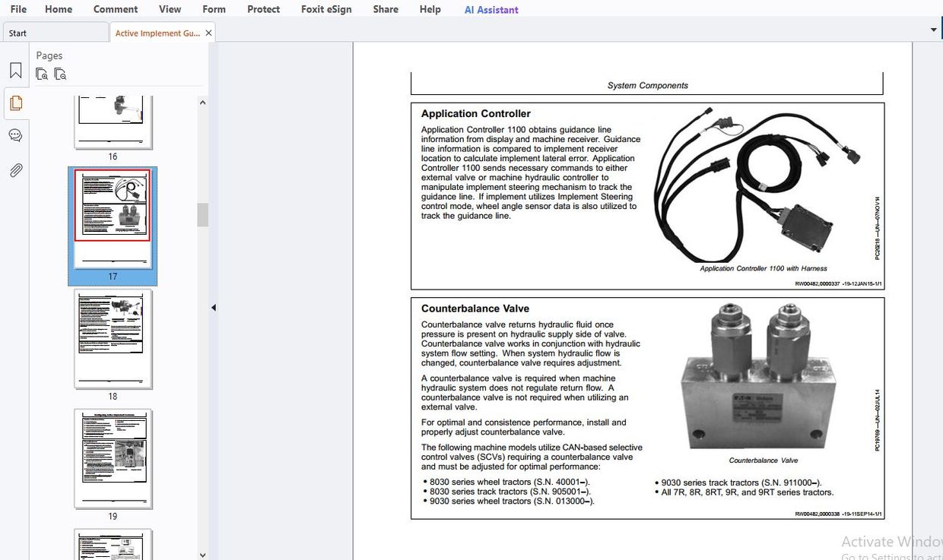The width and height of the screenshot is (943, 560).
Task: Open the Share menu
Action: tap(385, 9)
